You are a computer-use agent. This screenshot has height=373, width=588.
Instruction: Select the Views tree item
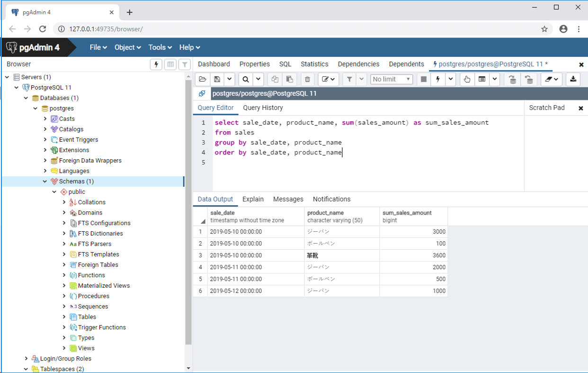pos(86,348)
